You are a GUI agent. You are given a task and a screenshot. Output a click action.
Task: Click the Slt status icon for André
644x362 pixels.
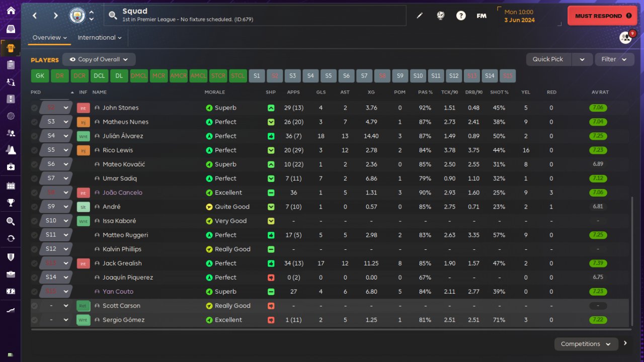coord(83,207)
